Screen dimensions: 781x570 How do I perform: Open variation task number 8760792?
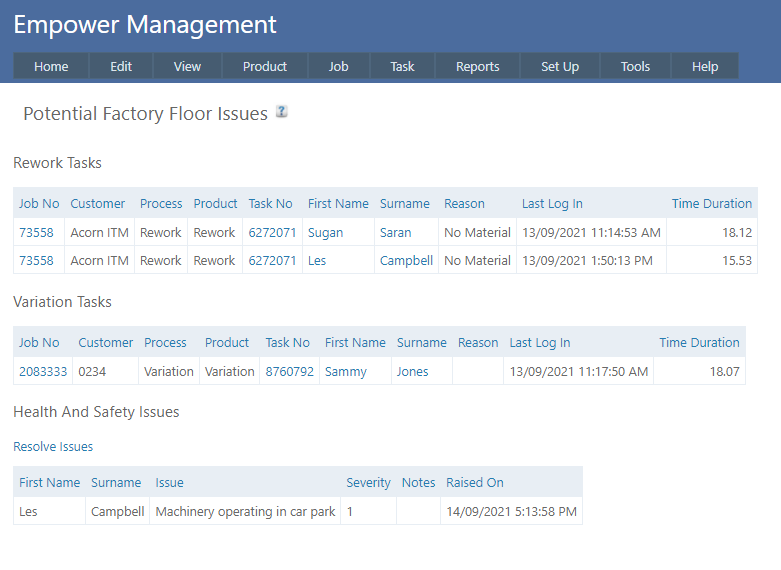(x=289, y=371)
